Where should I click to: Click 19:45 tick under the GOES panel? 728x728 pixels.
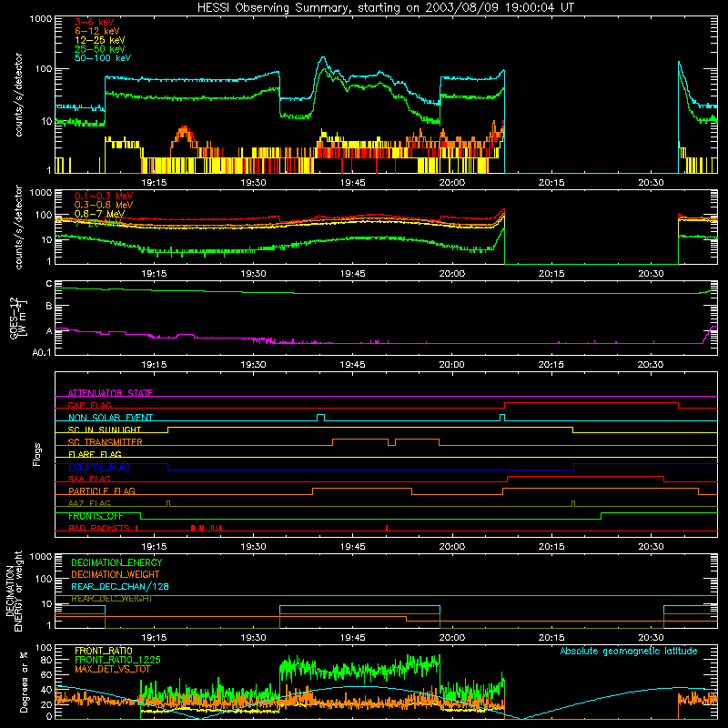point(352,365)
